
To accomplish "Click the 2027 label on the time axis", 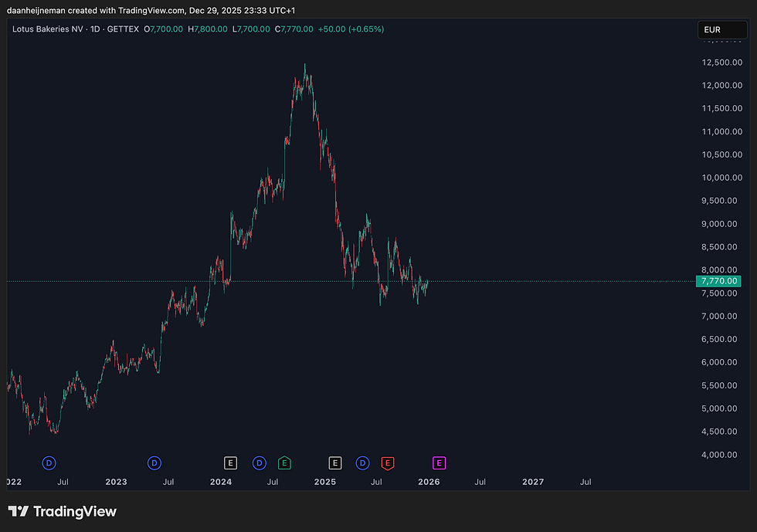I will click(x=533, y=482).
